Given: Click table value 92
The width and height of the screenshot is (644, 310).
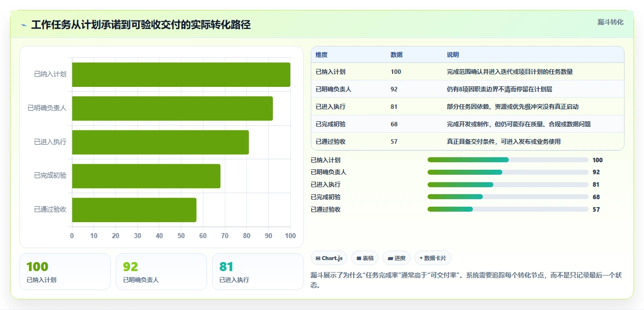Looking at the screenshot, I should click(x=394, y=89).
